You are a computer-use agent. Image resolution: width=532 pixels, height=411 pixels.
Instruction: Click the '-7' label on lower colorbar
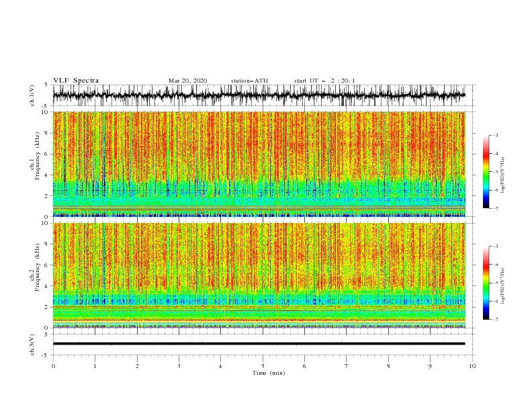[495, 320]
